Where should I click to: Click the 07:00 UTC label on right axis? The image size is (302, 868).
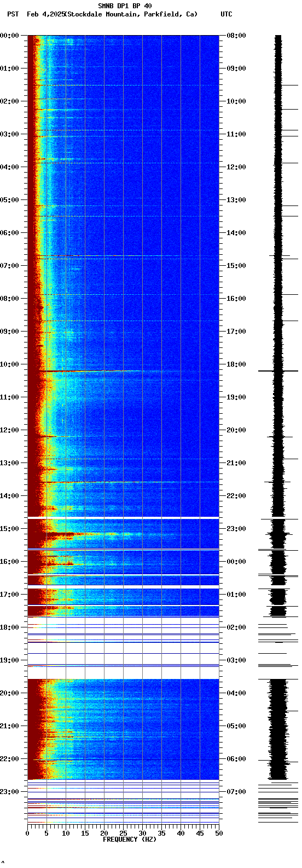(x=236, y=792)
